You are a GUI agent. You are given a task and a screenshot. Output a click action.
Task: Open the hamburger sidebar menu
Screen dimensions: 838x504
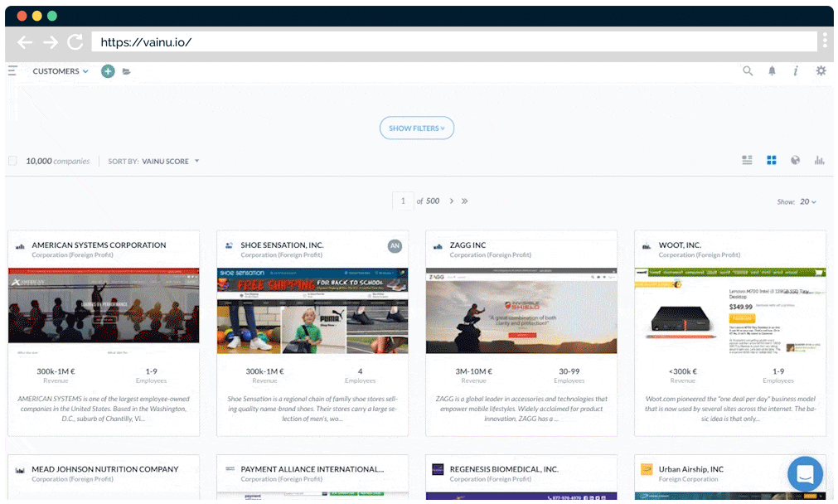(12, 71)
